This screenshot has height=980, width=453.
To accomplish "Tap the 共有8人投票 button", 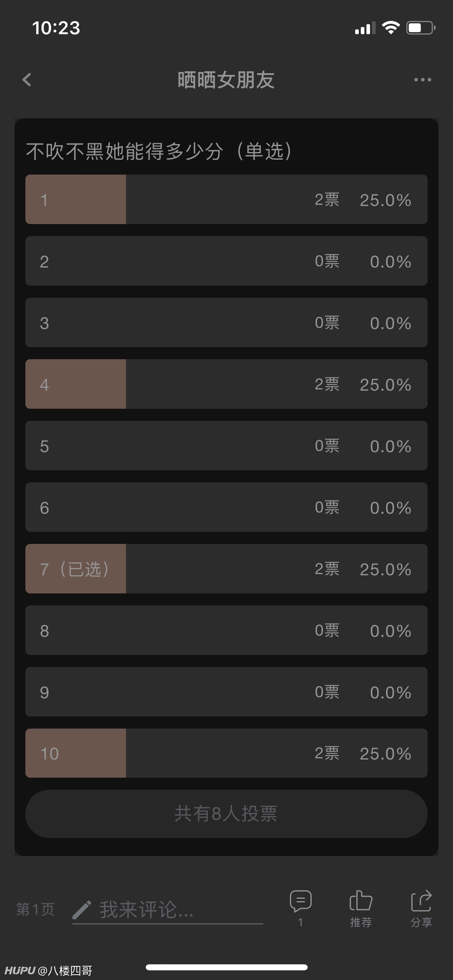I will pos(226,814).
